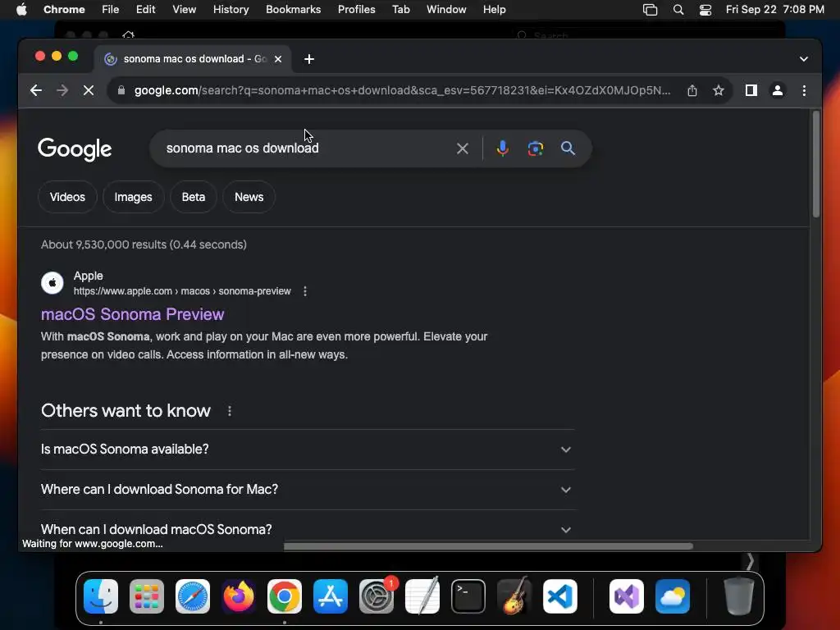Stop loading the page
Screen dimensions: 840x630
[89, 90]
